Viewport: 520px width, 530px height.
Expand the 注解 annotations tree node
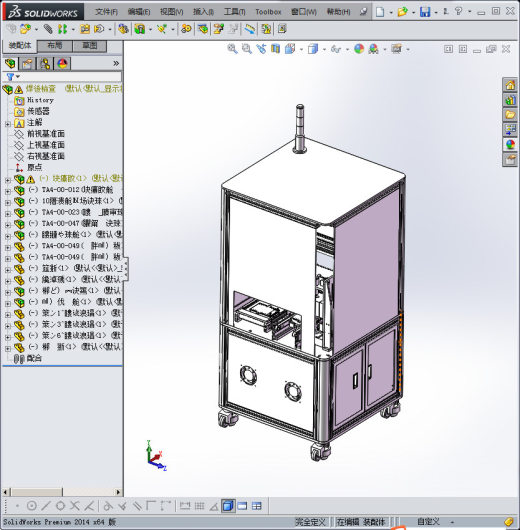(8, 124)
